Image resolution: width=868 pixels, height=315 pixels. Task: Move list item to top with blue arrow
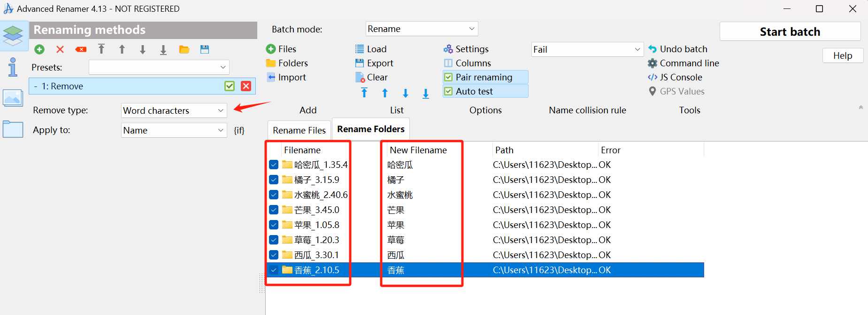click(364, 93)
